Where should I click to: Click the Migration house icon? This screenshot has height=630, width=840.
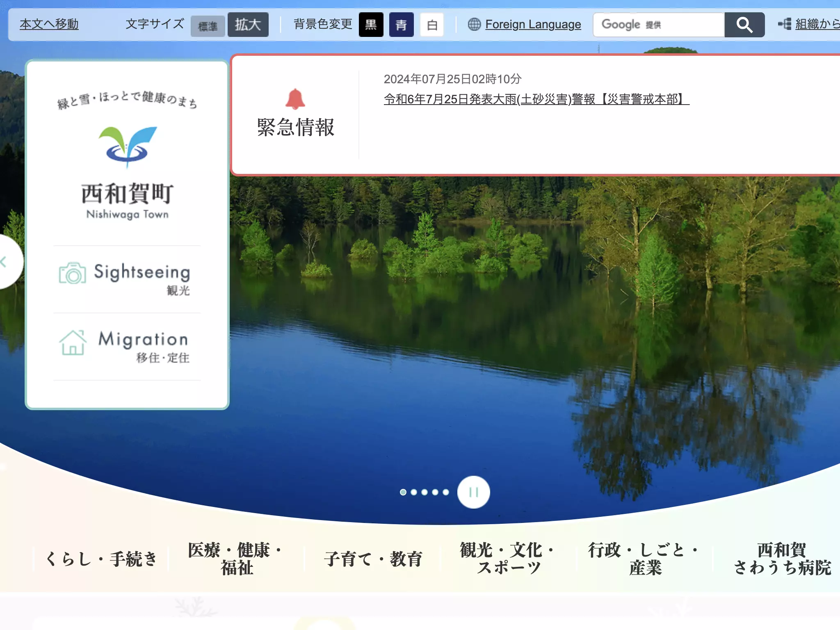[x=73, y=342]
